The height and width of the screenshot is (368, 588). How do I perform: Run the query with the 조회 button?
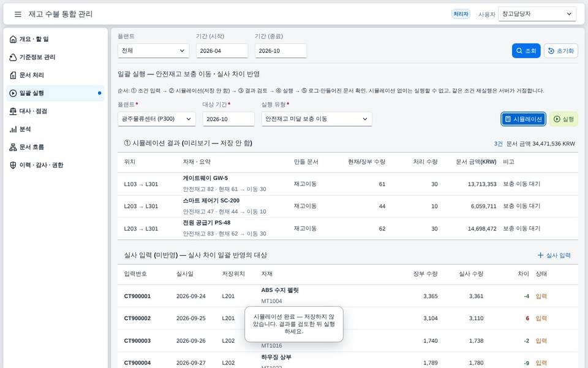(526, 51)
